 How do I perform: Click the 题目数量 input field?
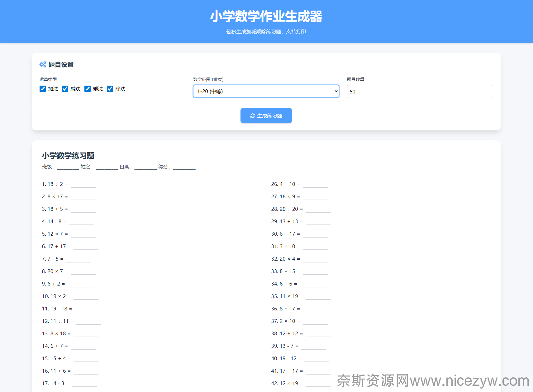419,92
